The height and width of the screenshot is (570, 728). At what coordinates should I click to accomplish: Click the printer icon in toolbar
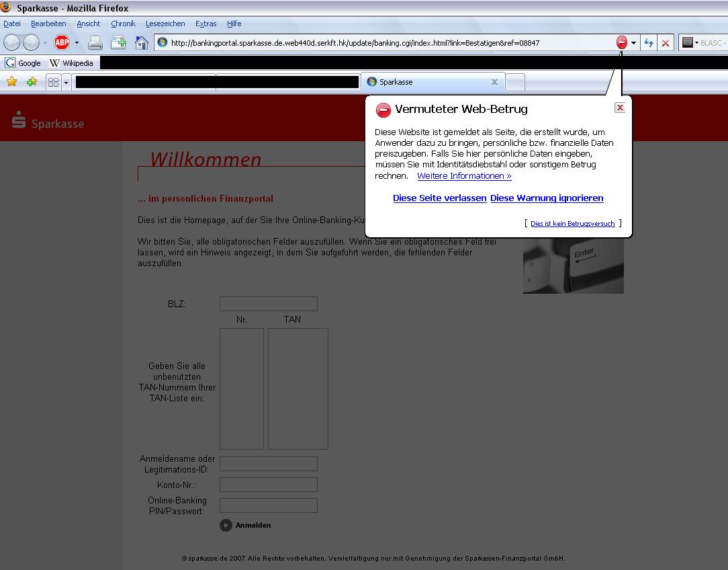pos(95,43)
